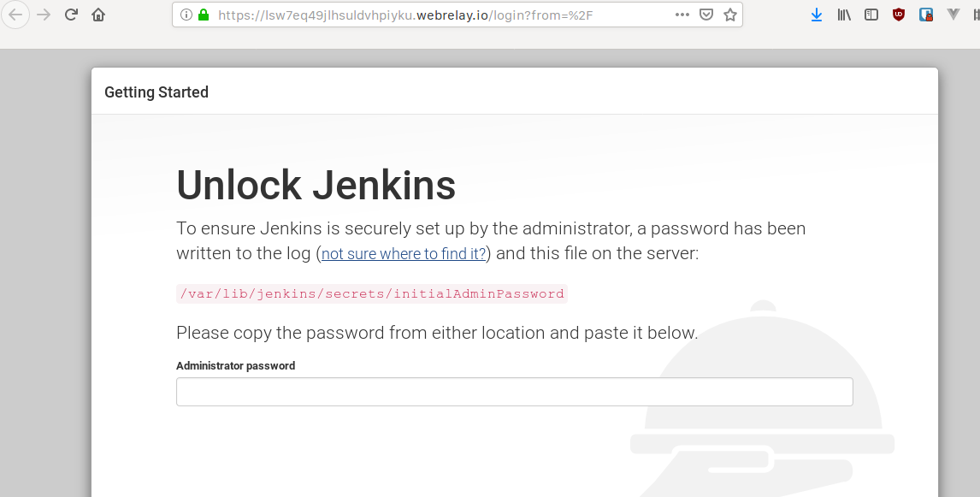Open the Downloads panel
980x497 pixels.
[x=815, y=15]
